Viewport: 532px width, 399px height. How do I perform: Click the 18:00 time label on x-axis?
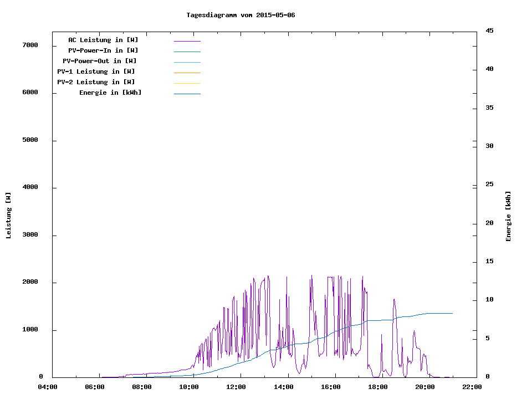378,387
